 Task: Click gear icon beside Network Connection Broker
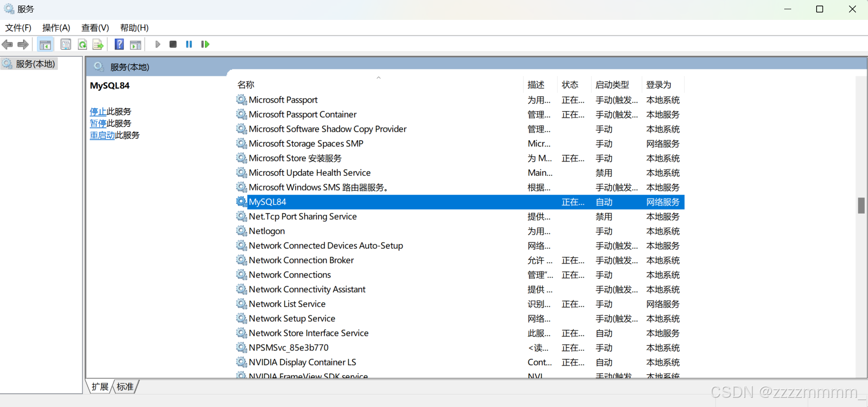click(242, 260)
